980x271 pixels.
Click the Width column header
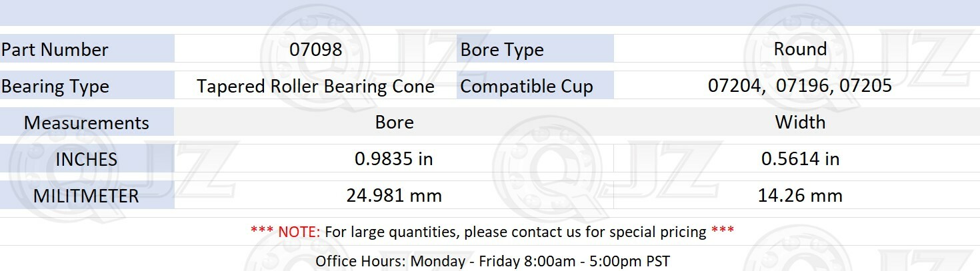[800, 123]
